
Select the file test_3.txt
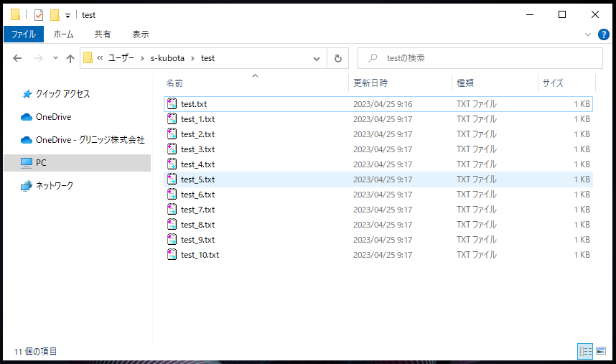378,149
